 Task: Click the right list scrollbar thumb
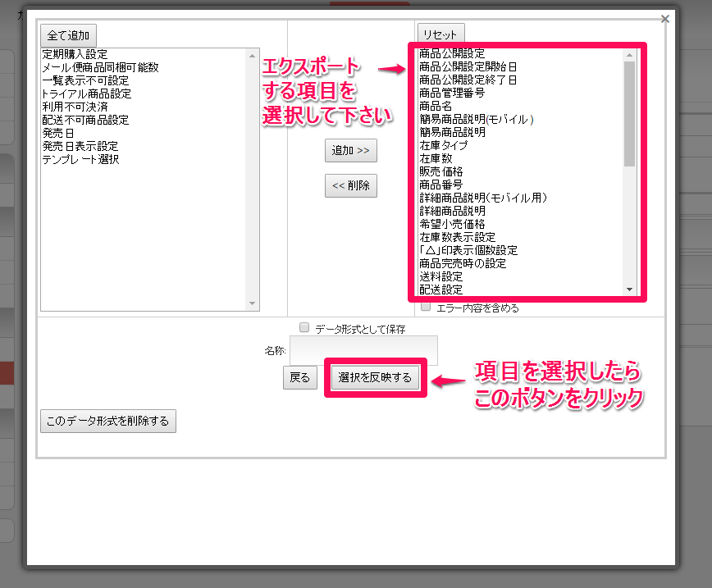pos(629,114)
